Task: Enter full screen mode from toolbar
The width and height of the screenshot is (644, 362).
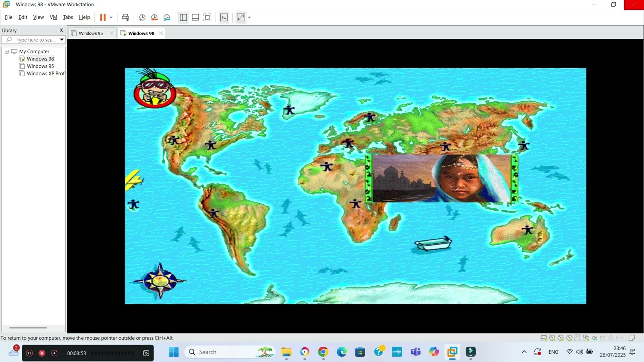Action: 207,17
